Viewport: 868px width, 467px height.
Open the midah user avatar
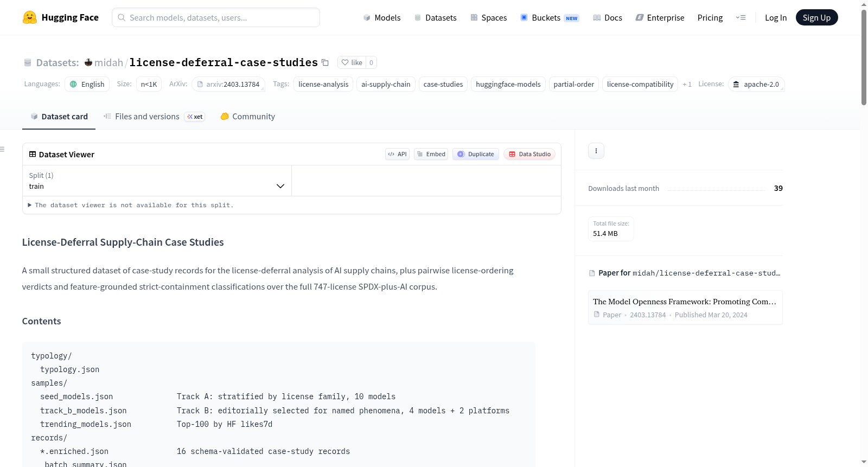pyautogui.click(x=88, y=62)
